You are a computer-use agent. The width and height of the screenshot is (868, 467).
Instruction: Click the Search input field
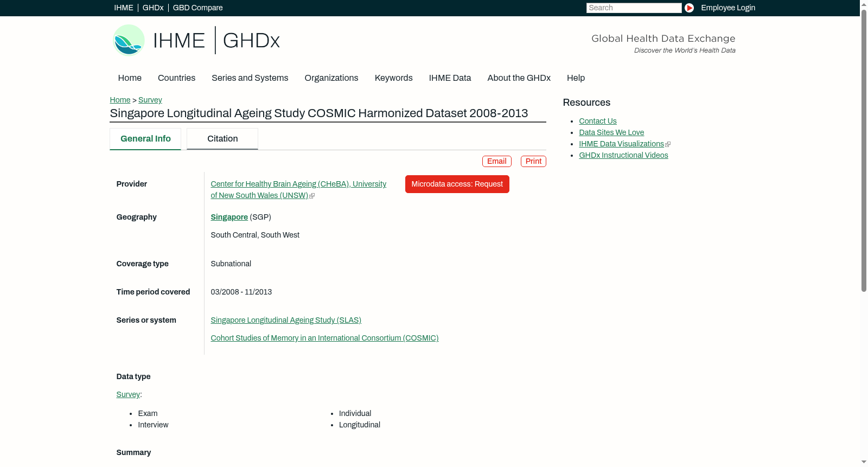pyautogui.click(x=634, y=8)
